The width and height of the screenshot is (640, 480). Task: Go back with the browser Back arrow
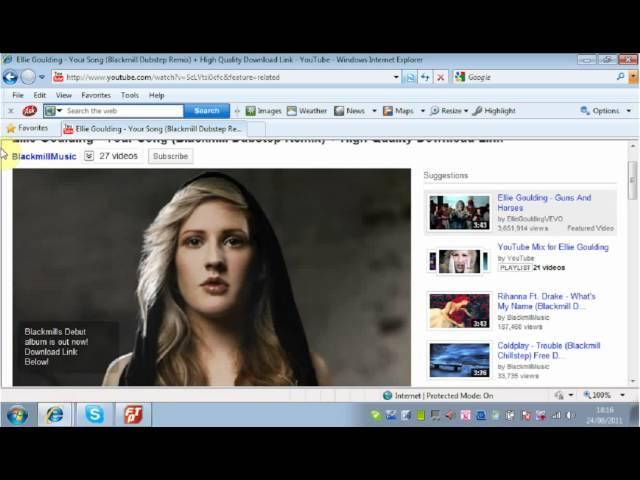[x=10, y=77]
